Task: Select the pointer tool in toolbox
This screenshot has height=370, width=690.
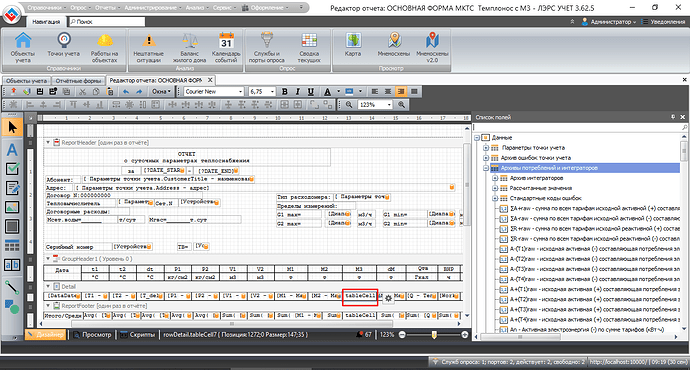Action: click(x=12, y=127)
